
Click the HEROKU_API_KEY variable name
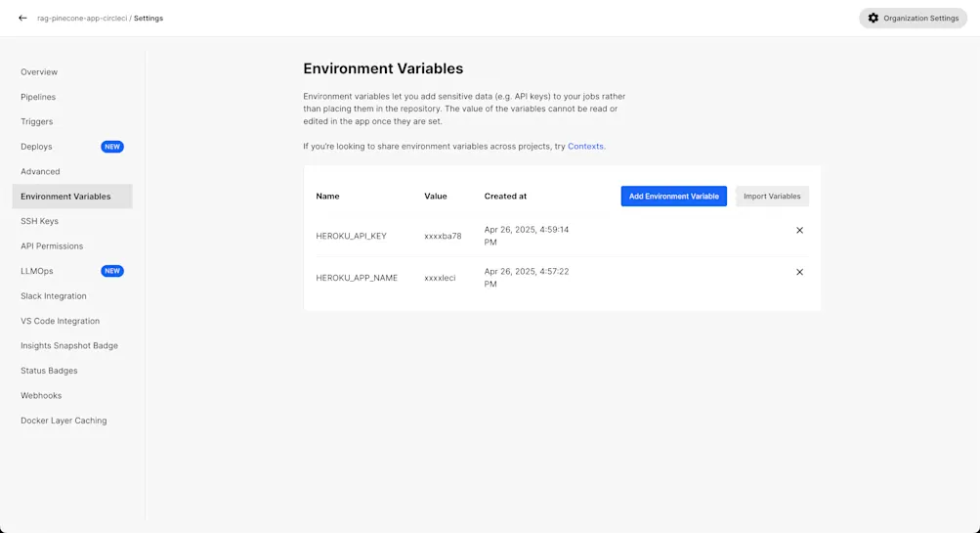tap(351, 236)
